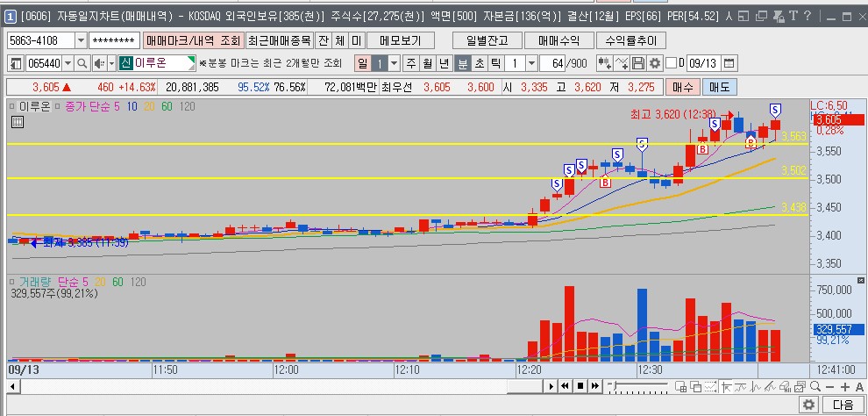
Task: Click the horizontal scrollbar left arrow
Action: tap(12, 386)
